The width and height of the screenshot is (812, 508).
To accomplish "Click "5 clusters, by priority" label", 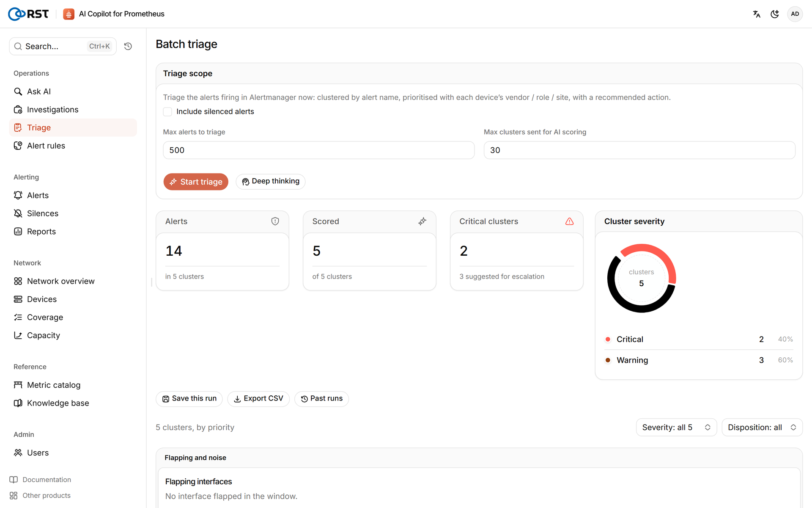I will coord(195,427).
